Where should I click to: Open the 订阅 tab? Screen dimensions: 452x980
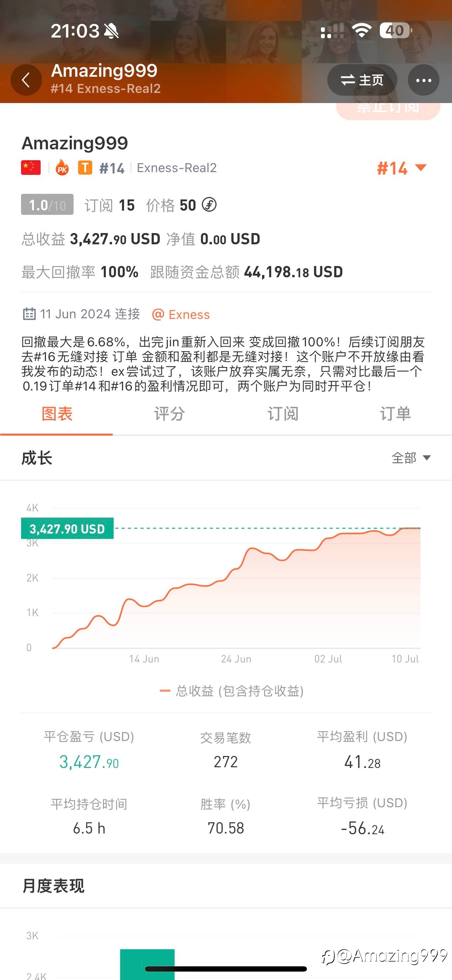coord(283,414)
